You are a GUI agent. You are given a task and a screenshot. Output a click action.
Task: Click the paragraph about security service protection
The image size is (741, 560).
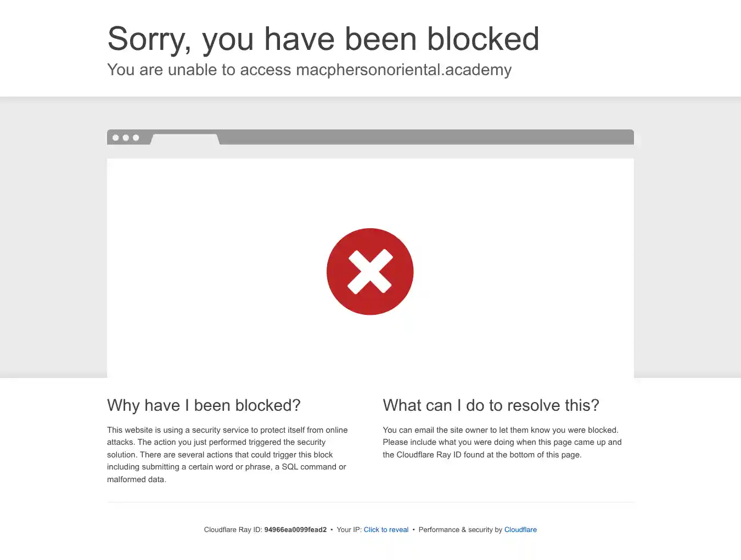tap(228, 455)
